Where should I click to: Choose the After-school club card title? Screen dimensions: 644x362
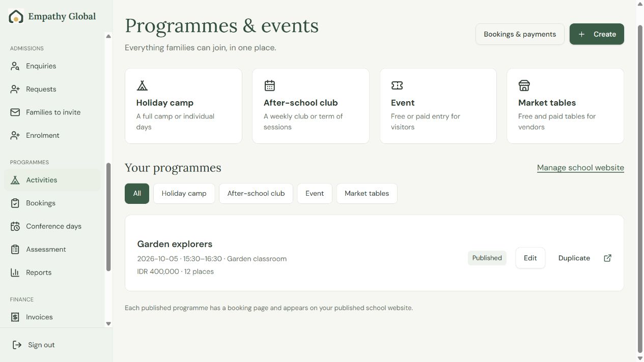[x=301, y=103]
